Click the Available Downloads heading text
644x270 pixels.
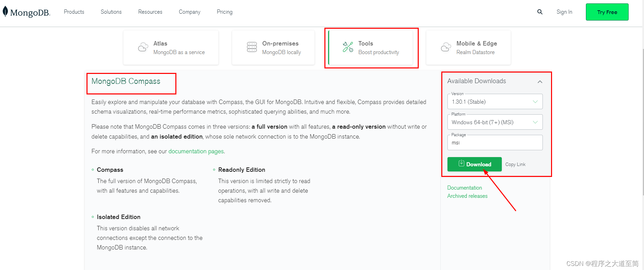(x=477, y=81)
